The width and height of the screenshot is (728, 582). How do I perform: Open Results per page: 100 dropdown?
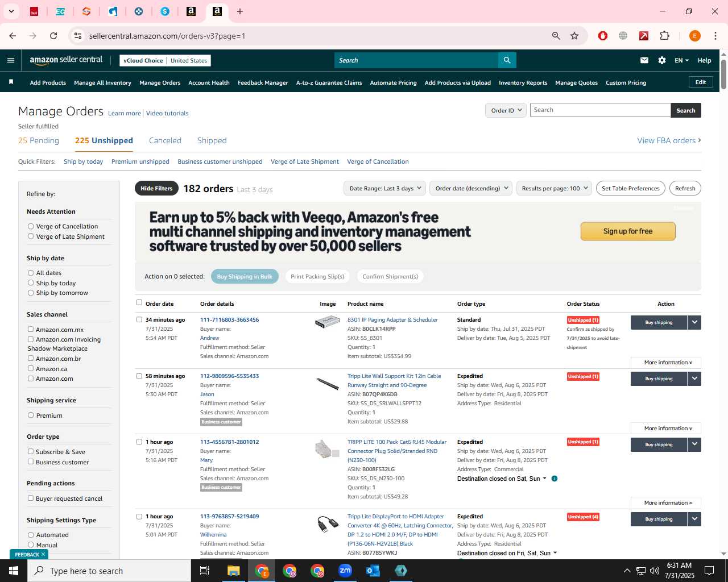pos(554,188)
